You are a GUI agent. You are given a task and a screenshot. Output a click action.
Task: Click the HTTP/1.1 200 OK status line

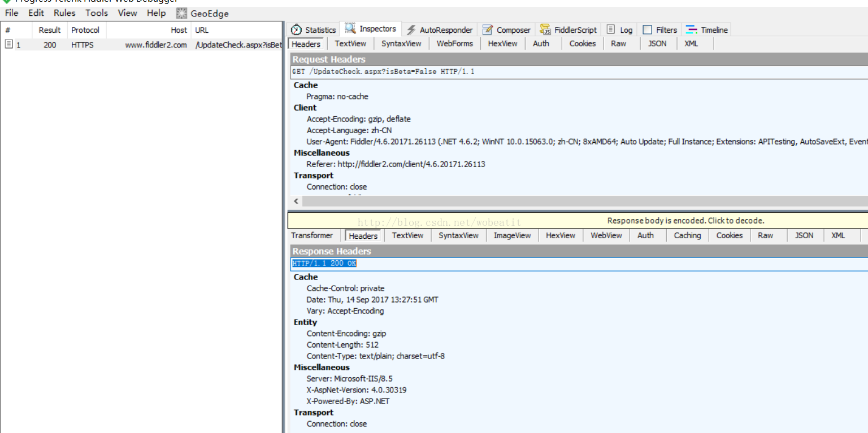pos(579,264)
